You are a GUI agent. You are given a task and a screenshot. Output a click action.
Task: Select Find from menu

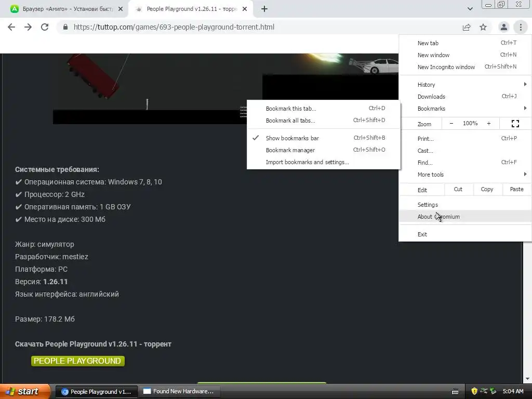click(x=465, y=163)
